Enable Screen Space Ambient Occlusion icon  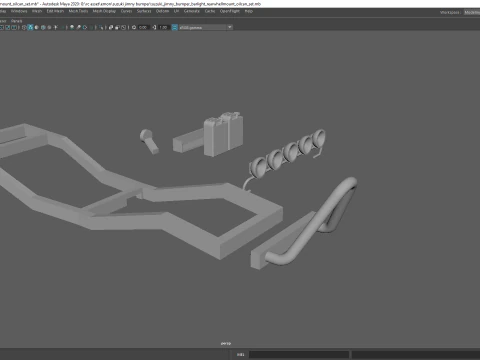click(x=72, y=27)
